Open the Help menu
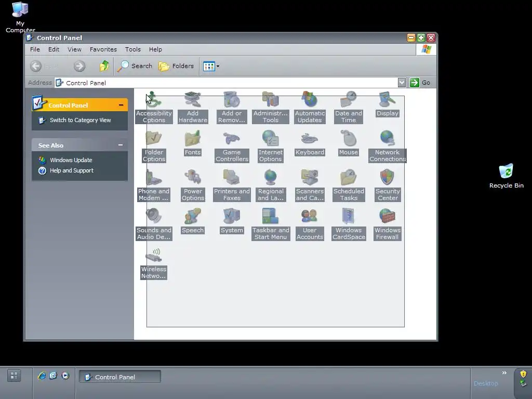This screenshot has height=399, width=532. coord(155,49)
